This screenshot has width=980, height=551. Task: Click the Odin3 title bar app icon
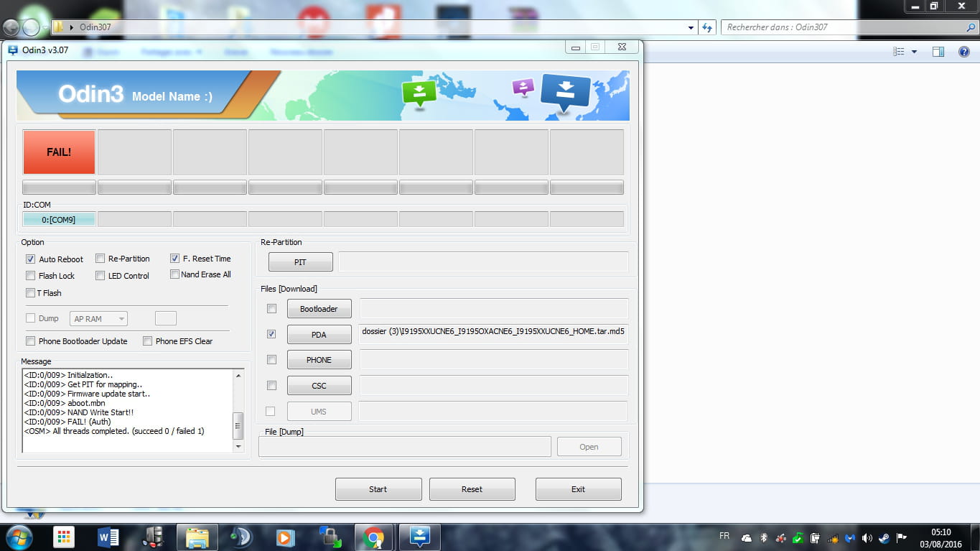point(12,50)
